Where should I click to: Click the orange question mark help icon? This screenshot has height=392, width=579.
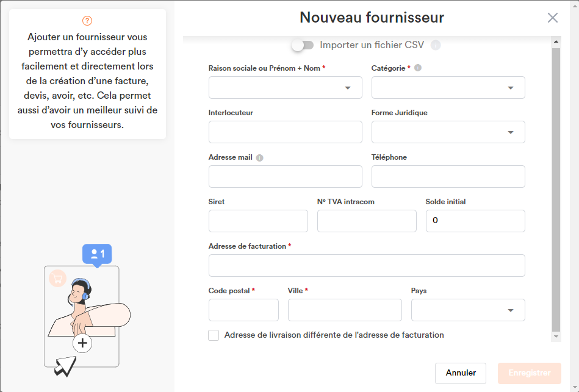coord(87,21)
